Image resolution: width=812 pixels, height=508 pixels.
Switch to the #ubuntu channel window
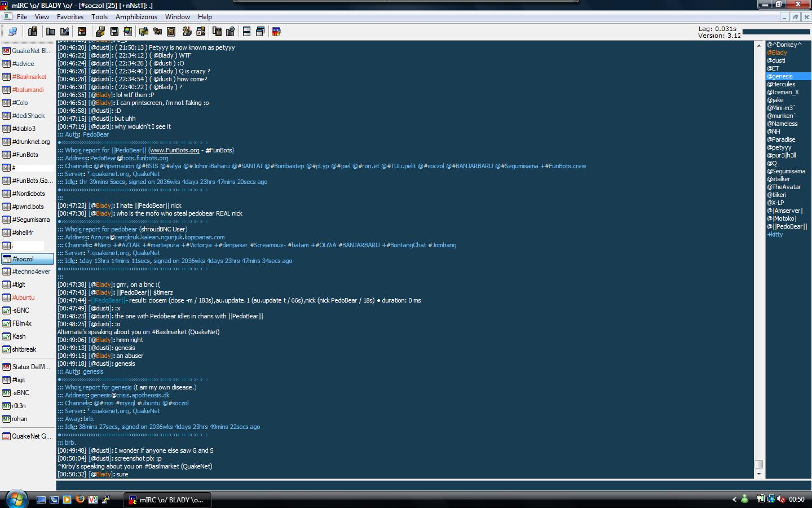pos(28,297)
